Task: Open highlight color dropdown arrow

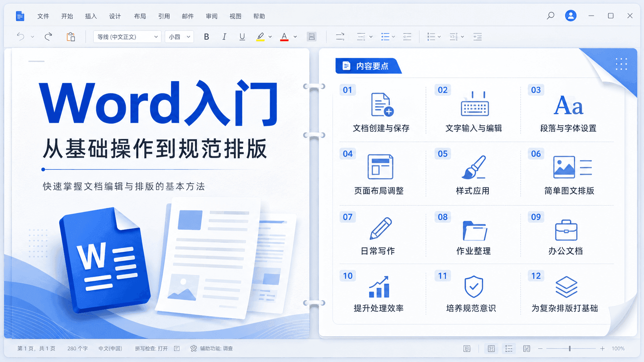Action: (x=270, y=37)
